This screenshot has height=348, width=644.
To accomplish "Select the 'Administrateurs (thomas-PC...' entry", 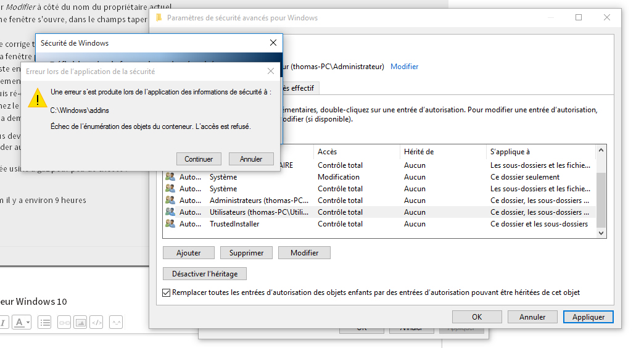I will pos(379,201).
